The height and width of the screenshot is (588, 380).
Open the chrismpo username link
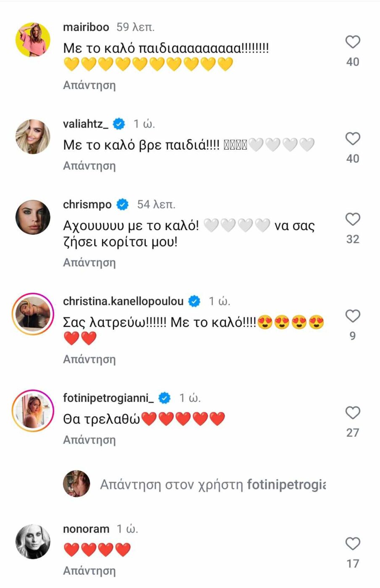(87, 205)
